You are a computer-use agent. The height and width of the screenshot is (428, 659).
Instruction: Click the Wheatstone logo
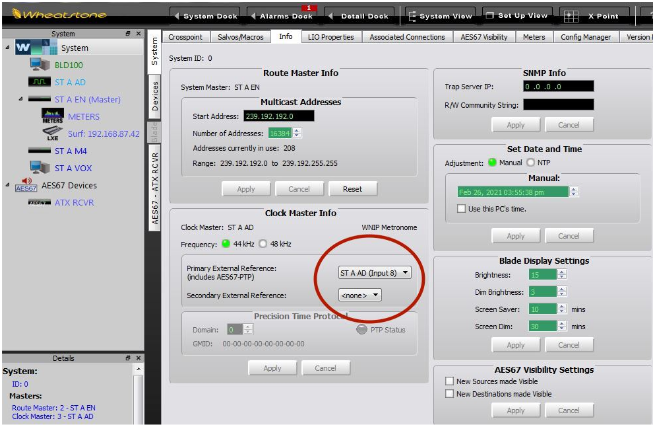point(59,15)
